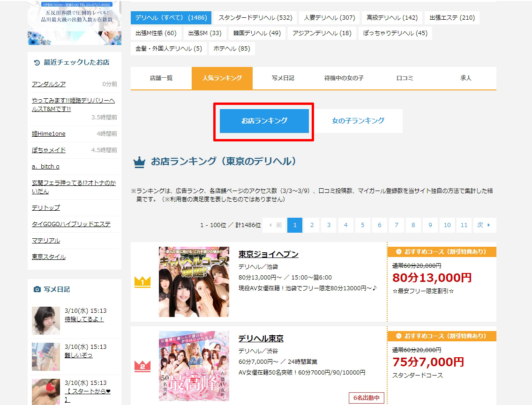Open マテリアル recent shop link
The image size is (532, 405).
(x=46, y=241)
